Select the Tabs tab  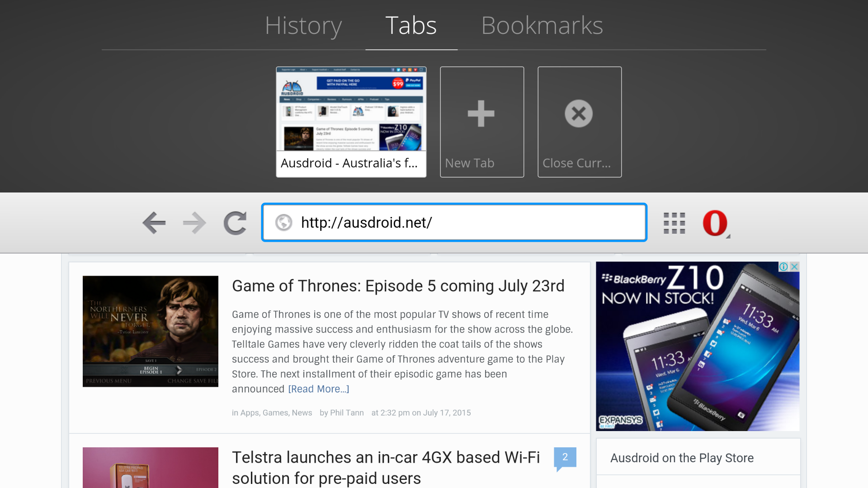[x=411, y=25]
